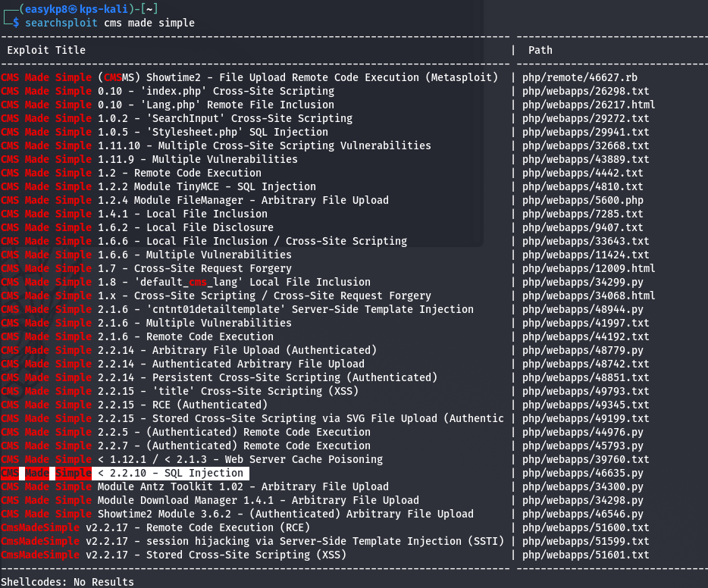Click path php/webapps/29272.txt
This screenshot has height=588, width=708.
[x=586, y=118]
